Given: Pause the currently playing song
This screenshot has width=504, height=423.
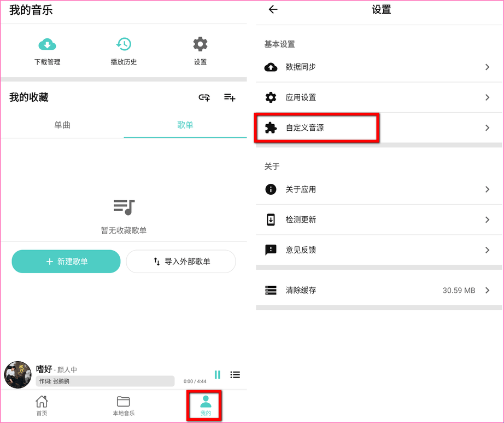Looking at the screenshot, I should click(x=218, y=375).
